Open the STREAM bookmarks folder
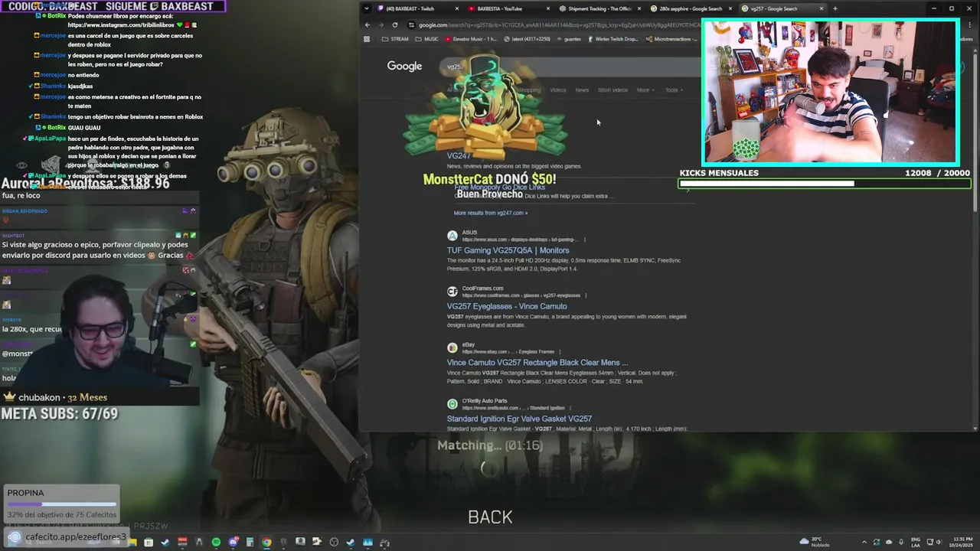The width and height of the screenshot is (980, 551). coord(395,39)
